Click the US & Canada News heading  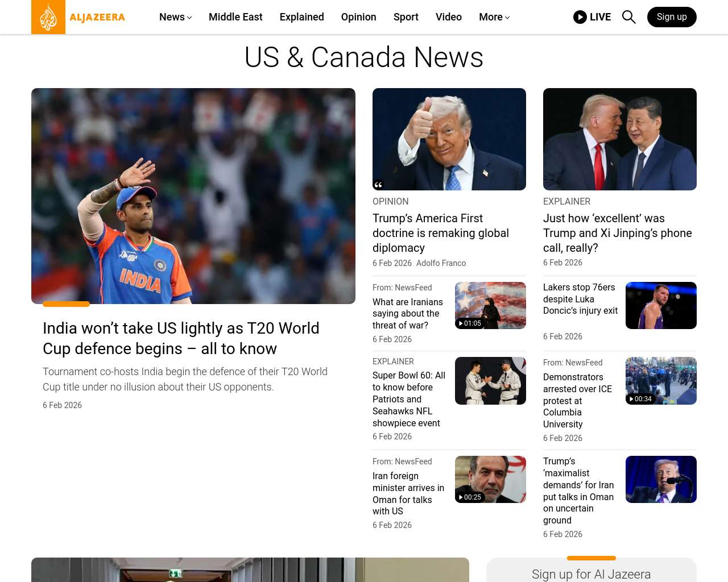pos(364,57)
